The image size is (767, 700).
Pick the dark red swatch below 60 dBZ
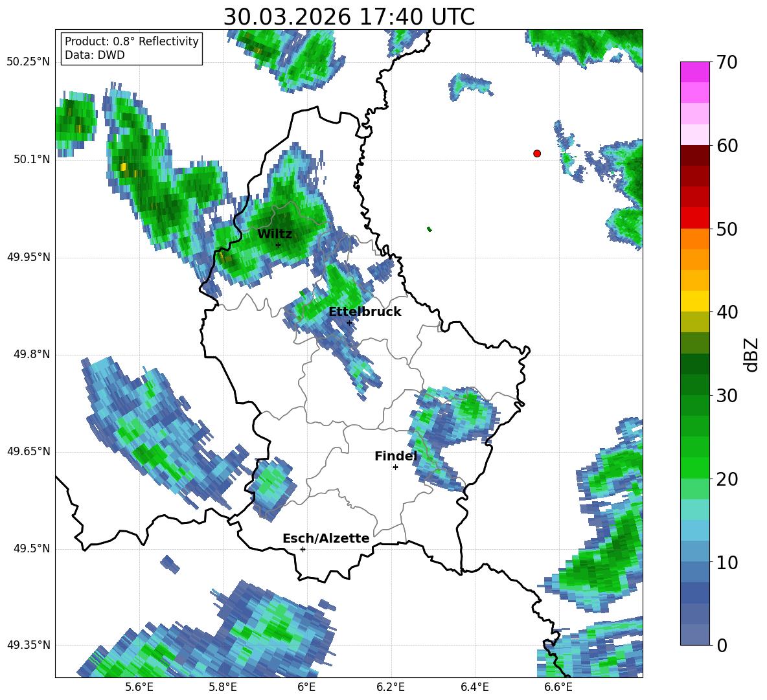click(694, 155)
